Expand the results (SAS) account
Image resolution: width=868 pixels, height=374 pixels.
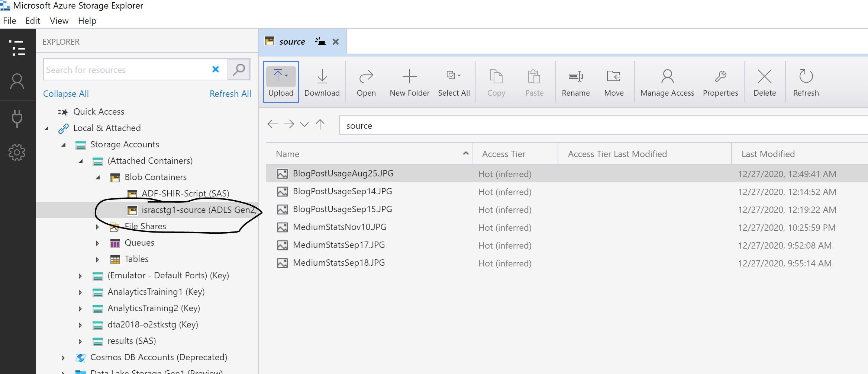pyautogui.click(x=80, y=341)
